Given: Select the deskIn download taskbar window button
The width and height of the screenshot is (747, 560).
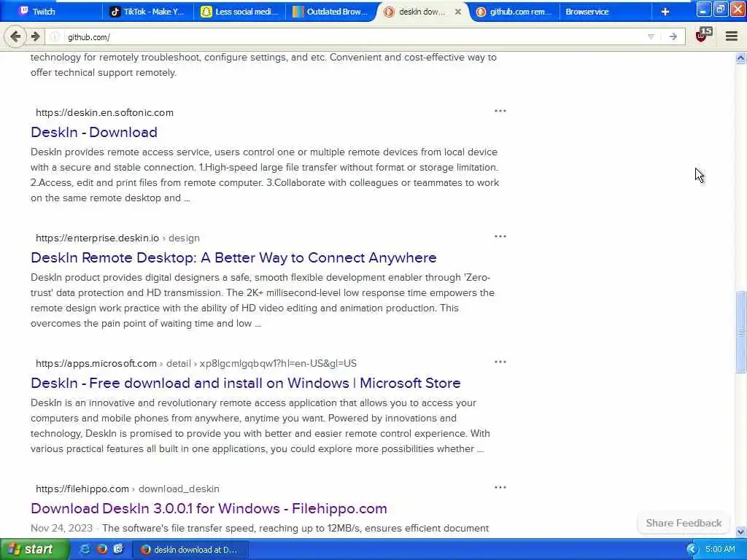Looking at the screenshot, I should click(x=189, y=550).
